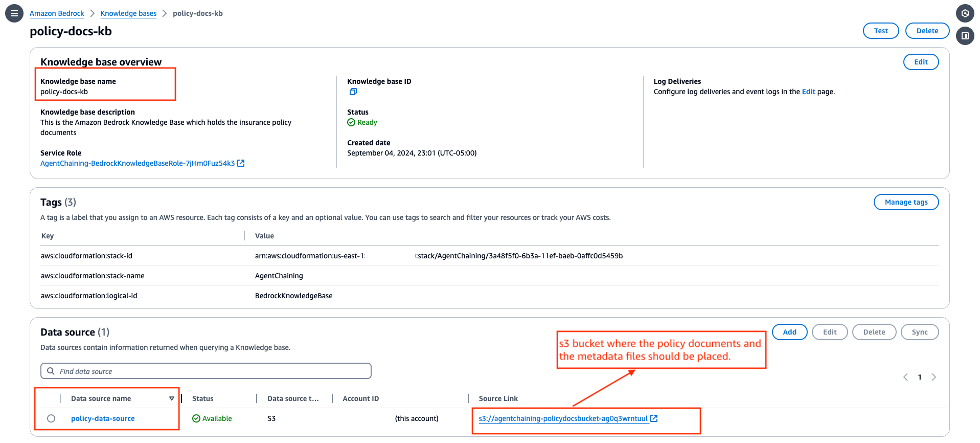This screenshot has height=443, width=980.
Task: Click the policy-docs-kb value under Knowledge base name
Action: pyautogui.click(x=64, y=92)
